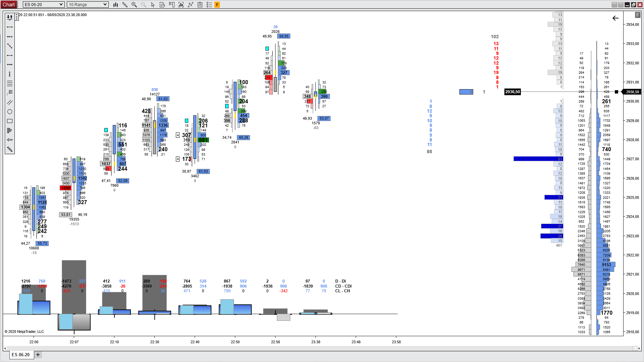Click the back arrow at top right
This screenshot has height=362, width=644.
point(615,18)
